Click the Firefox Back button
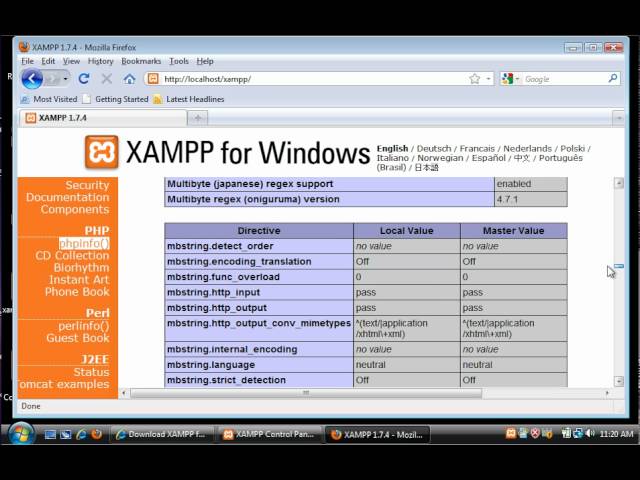 (32, 79)
